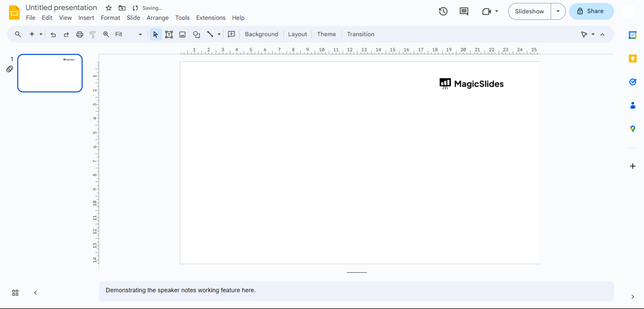Start the Slideshow
The height and width of the screenshot is (309, 644).
529,11
